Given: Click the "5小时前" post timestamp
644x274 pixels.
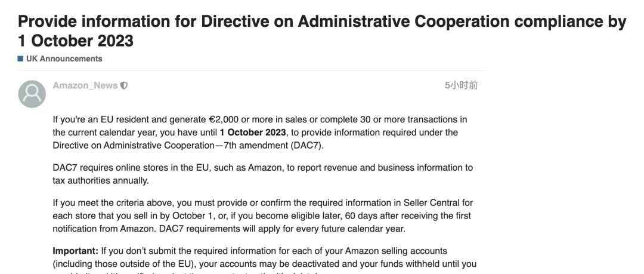Looking at the screenshot, I should click(x=461, y=85).
